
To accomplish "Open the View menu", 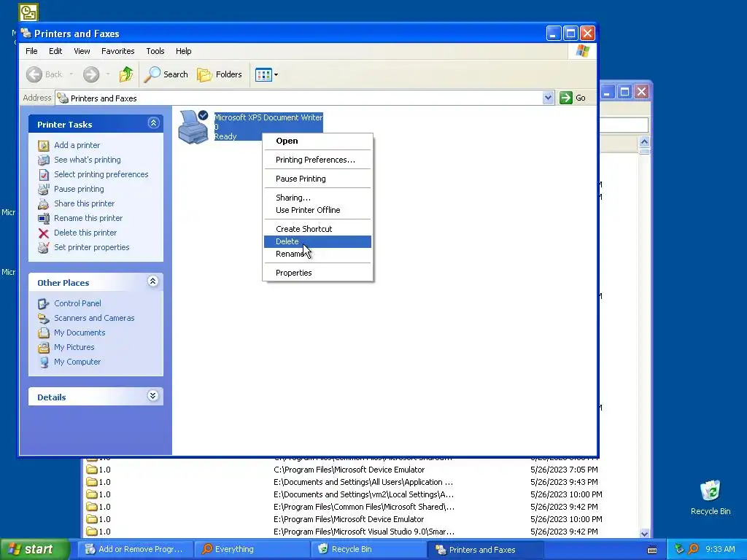I will pos(82,51).
